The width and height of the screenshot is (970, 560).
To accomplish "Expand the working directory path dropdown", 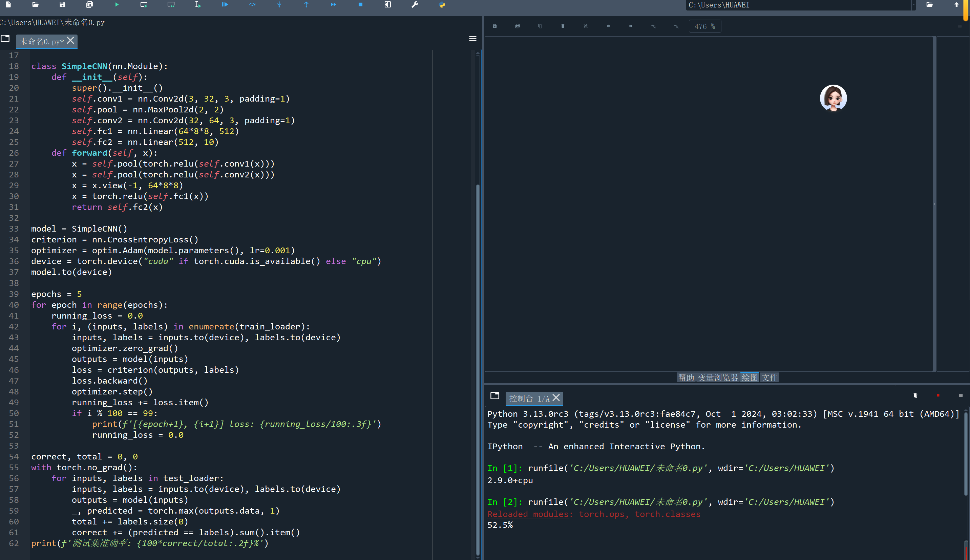I will (x=913, y=5).
